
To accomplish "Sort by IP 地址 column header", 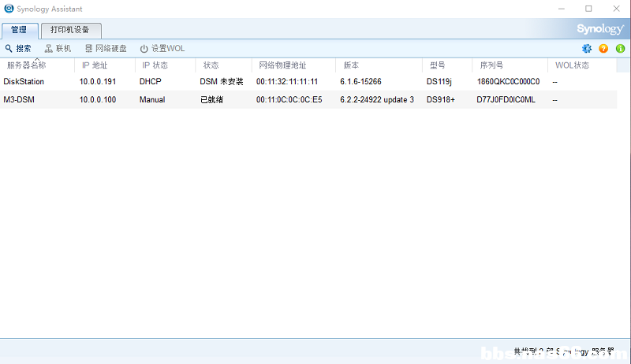I will [x=105, y=65].
